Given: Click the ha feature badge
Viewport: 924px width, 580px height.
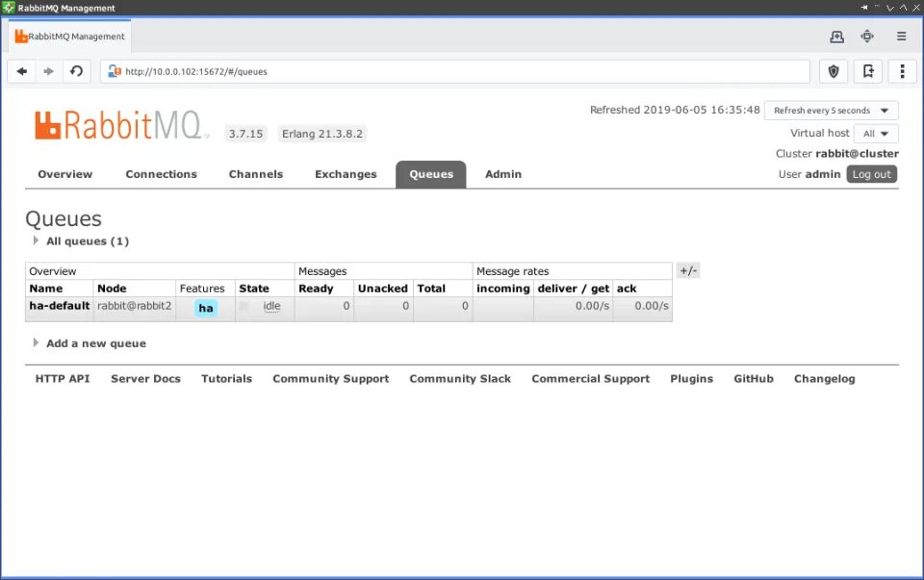Looking at the screenshot, I should pos(206,308).
